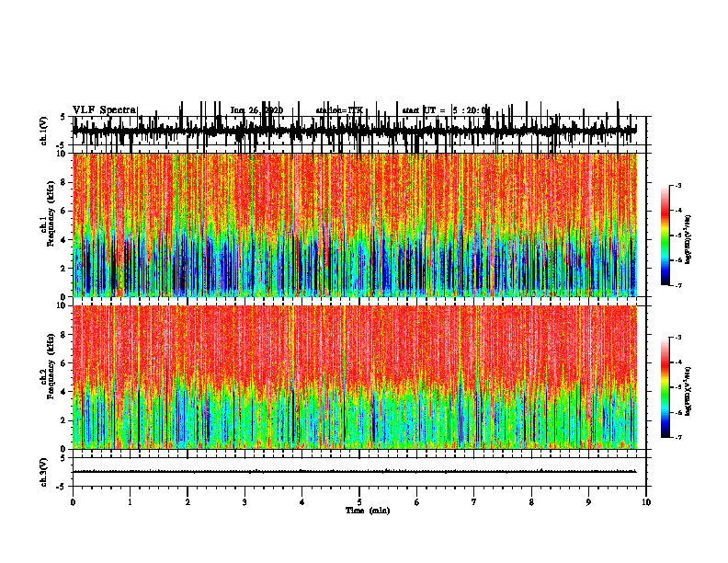Click the ch.2 colorbar 'log(PSD)(V²/Hz)' label

coord(688,392)
